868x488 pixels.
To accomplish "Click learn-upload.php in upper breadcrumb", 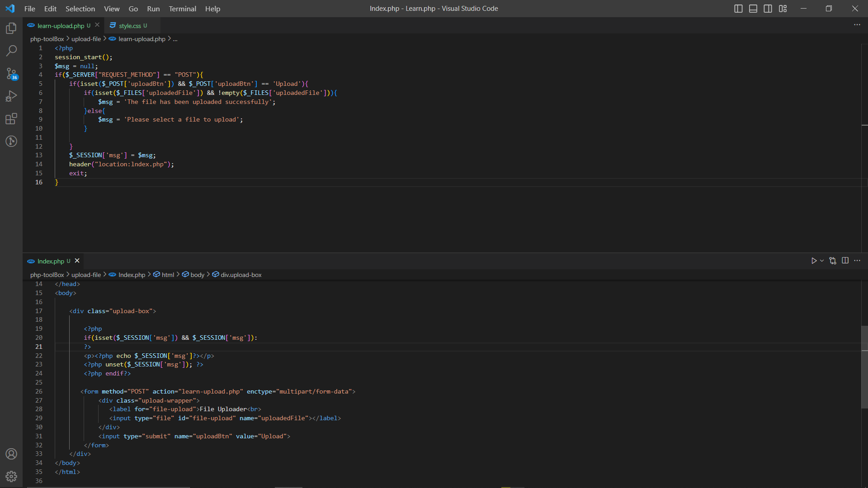I will [142, 39].
